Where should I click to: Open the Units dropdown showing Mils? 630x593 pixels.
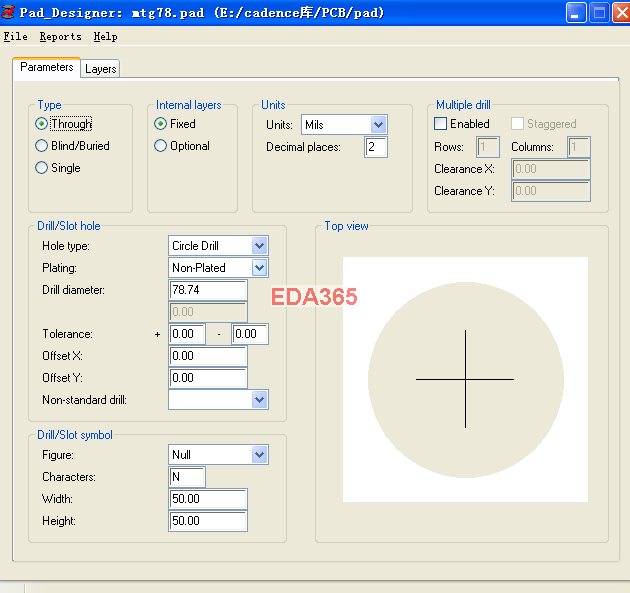coord(378,125)
